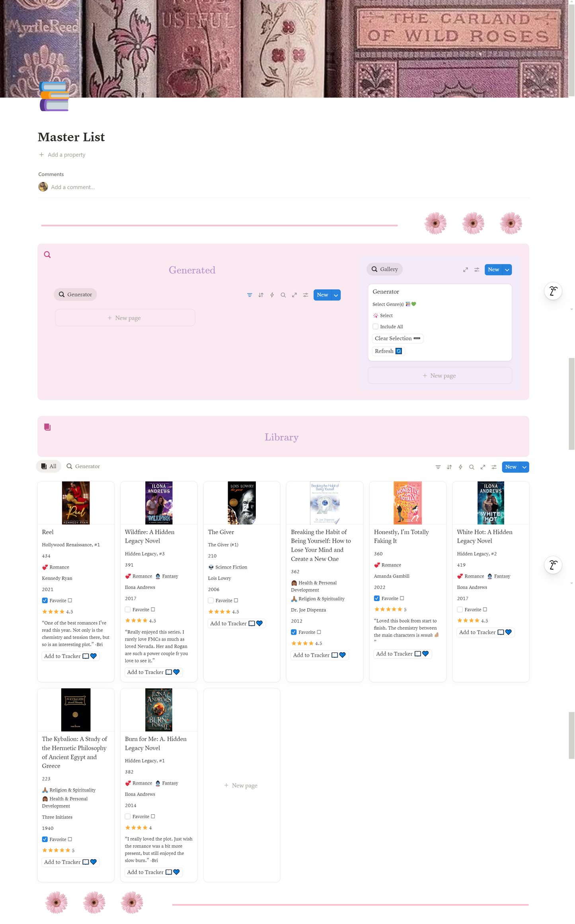Check Favorite on the White Hot card
Viewport: 575px width, 924px height.
point(460,610)
